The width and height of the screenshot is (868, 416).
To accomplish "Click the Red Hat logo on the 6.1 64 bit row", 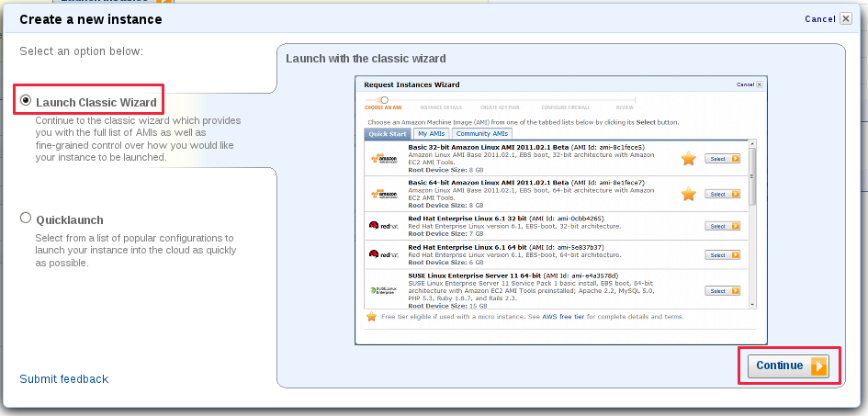I will tap(383, 254).
